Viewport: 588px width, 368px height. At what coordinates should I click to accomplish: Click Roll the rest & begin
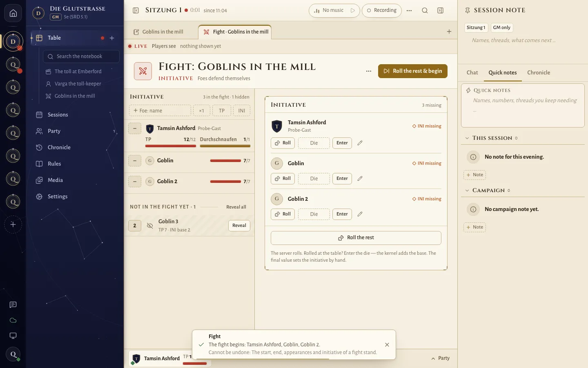(413, 71)
